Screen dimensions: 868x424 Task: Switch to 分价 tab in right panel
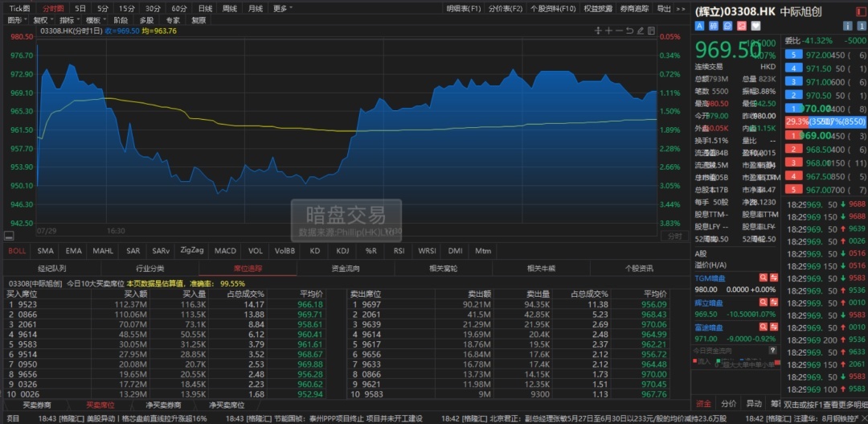pyautogui.click(x=729, y=404)
